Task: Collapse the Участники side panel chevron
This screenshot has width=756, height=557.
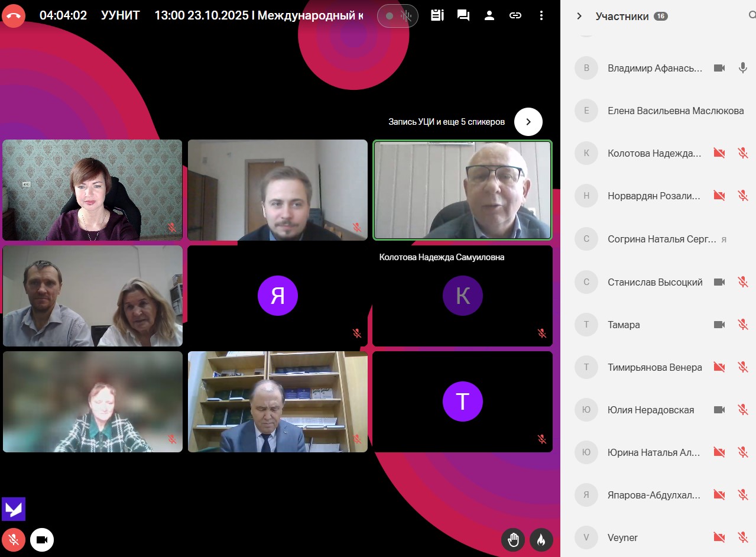Action: pos(579,16)
